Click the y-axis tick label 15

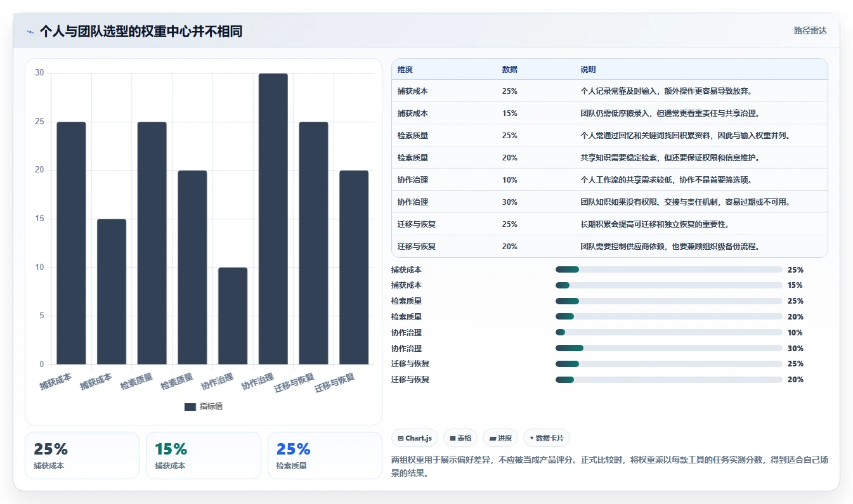(x=39, y=219)
